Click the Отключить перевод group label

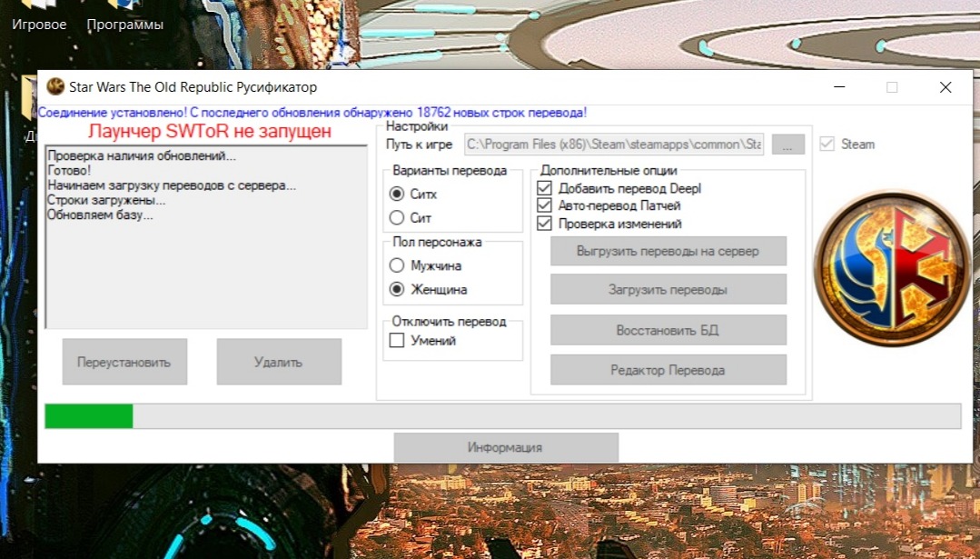449,322
